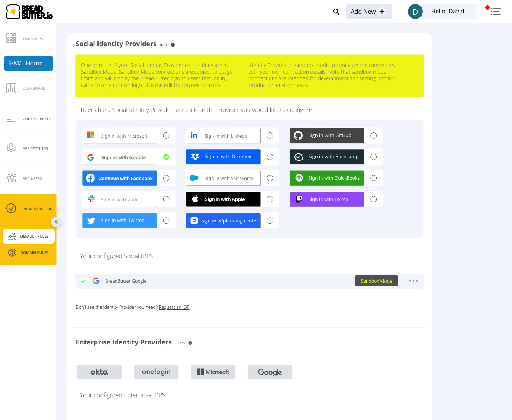The height and width of the screenshot is (420, 512).
Task: Click Sign in with slack button
Action: [x=119, y=199]
